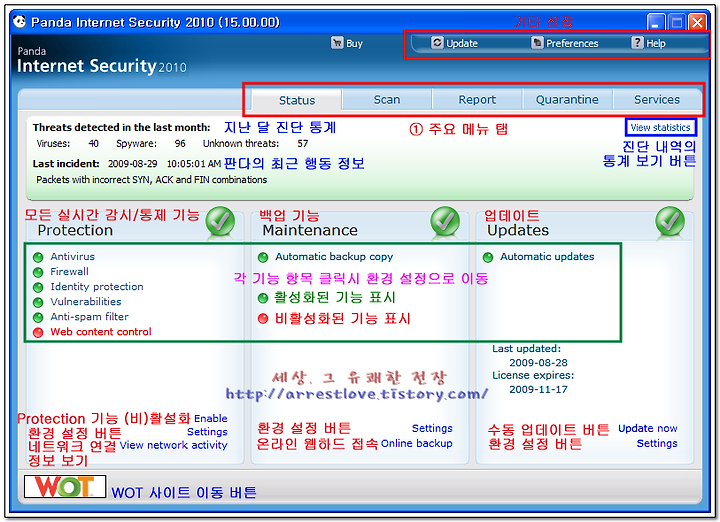This screenshot has height=522, width=720.
Task: Open Settings under the Protection panel
Action: point(207,432)
